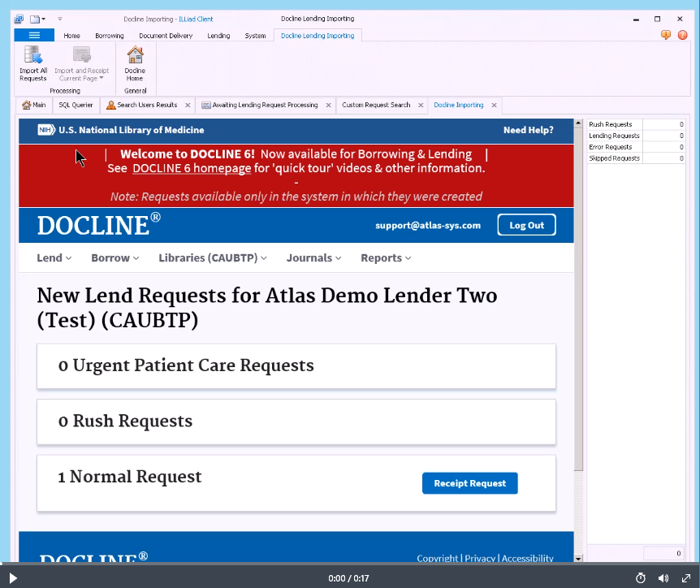
Task: Click the browser scrollbar down arrow
Action: coord(578,559)
